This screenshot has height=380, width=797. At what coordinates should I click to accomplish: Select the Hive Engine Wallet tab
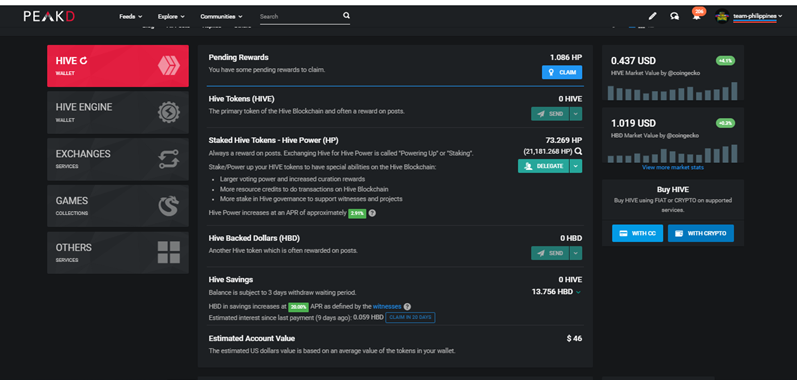[x=118, y=113]
